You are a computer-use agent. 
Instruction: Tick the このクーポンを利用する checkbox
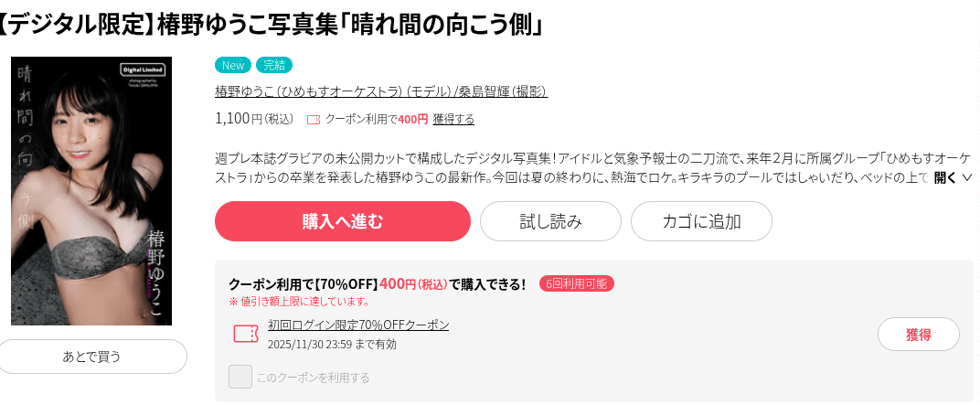pyautogui.click(x=240, y=377)
